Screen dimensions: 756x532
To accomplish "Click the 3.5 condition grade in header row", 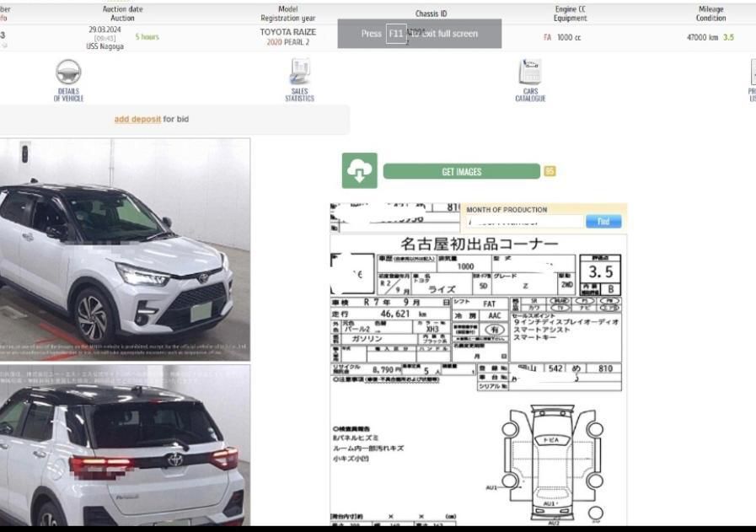I will 728,37.
